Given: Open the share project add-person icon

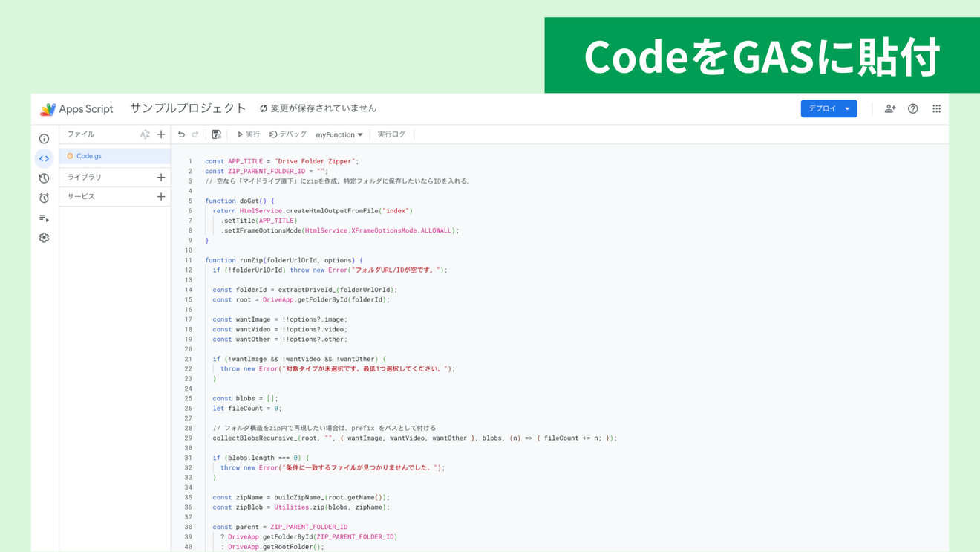Looking at the screenshot, I should 889,109.
